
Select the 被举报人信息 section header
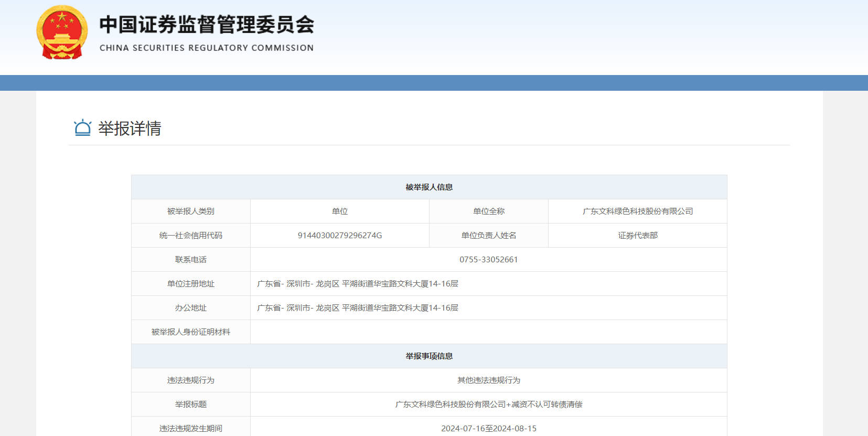[x=428, y=187]
